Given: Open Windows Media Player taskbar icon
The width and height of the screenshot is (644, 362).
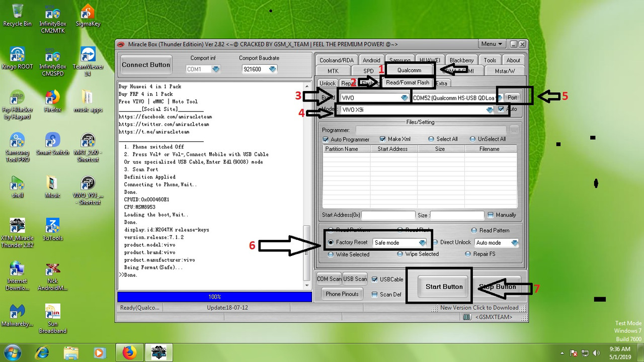Looking at the screenshot, I should coord(99,353).
